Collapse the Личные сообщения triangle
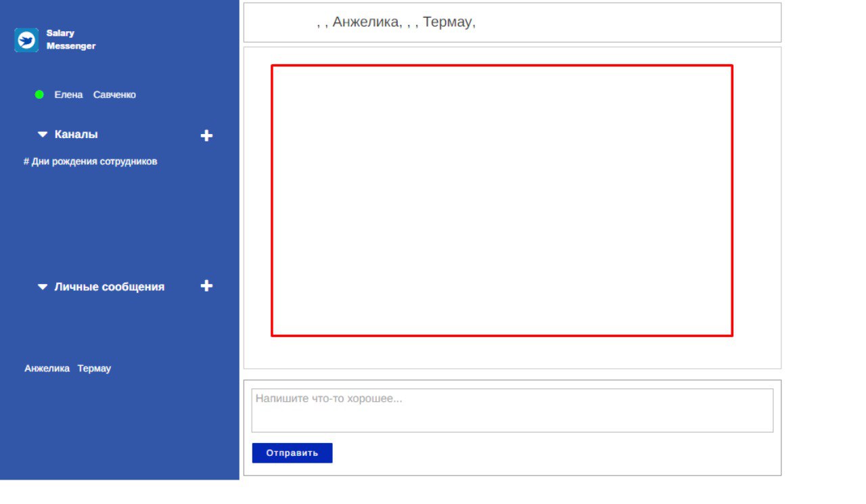 43,287
